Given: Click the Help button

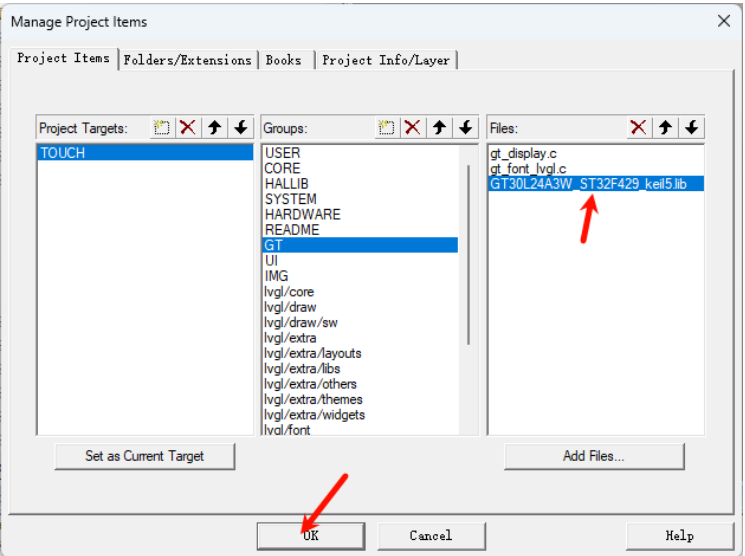Looking at the screenshot, I should coord(679,536).
